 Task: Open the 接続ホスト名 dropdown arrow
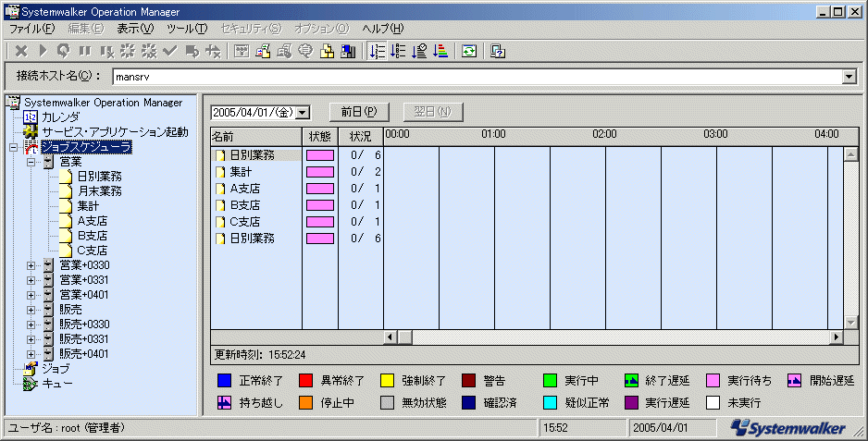click(x=849, y=77)
